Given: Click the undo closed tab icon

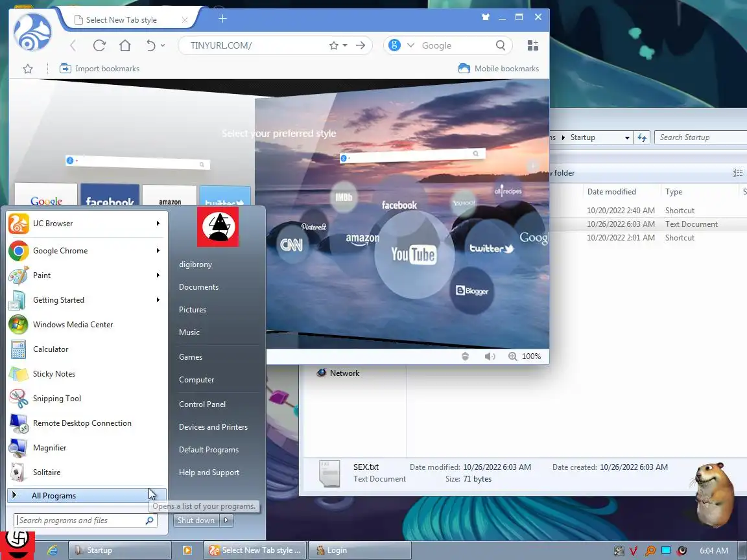Looking at the screenshot, I should [x=150, y=45].
